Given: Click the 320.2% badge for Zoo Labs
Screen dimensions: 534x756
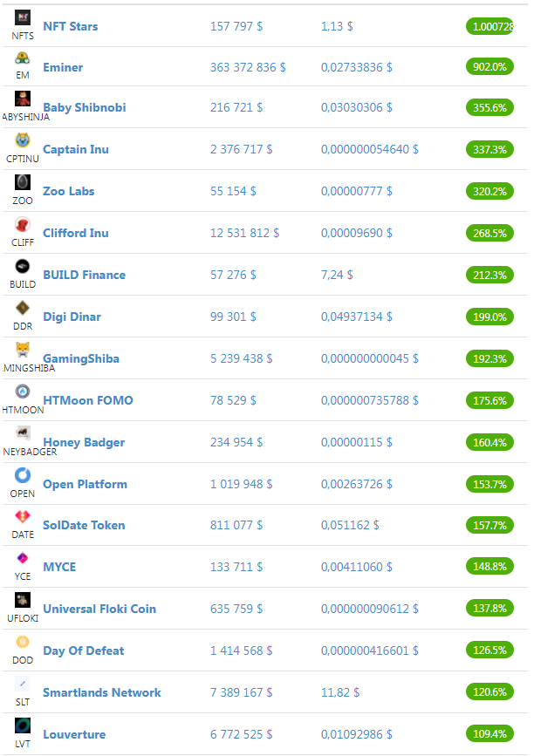Looking at the screenshot, I should [489, 192].
